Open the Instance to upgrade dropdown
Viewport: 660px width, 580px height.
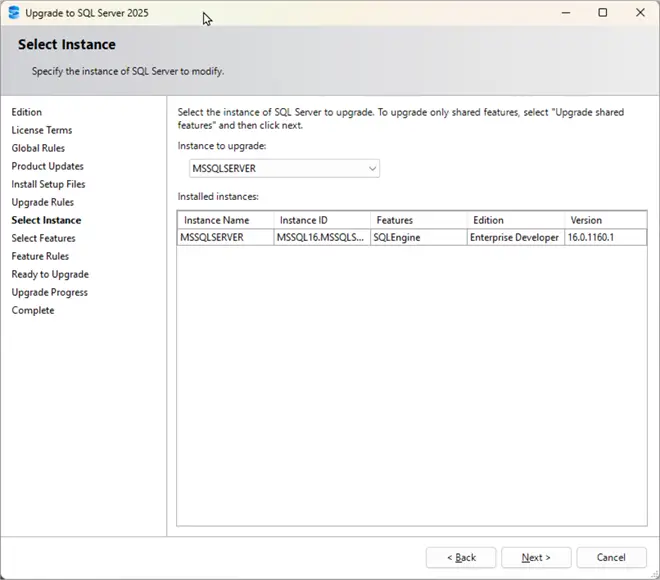pyautogui.click(x=285, y=168)
